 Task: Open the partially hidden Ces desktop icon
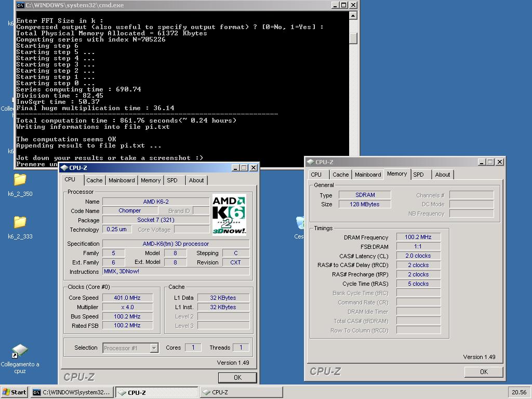(299, 228)
